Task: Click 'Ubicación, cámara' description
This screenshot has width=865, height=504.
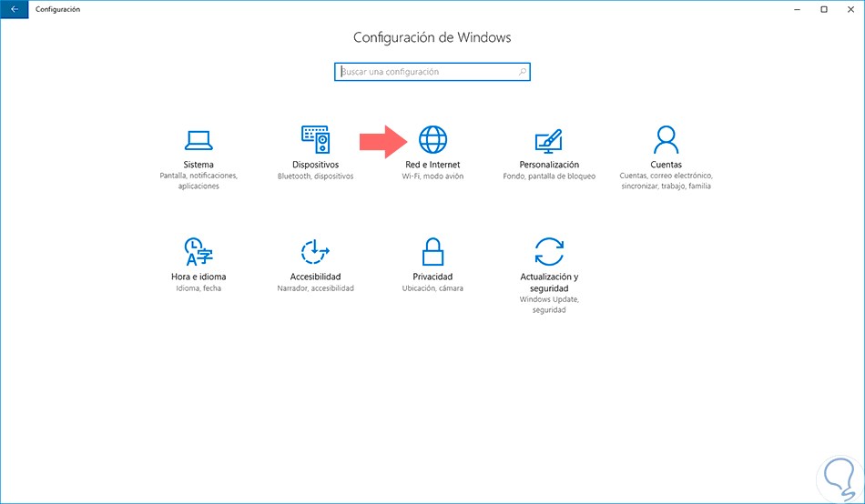Action: [433, 288]
